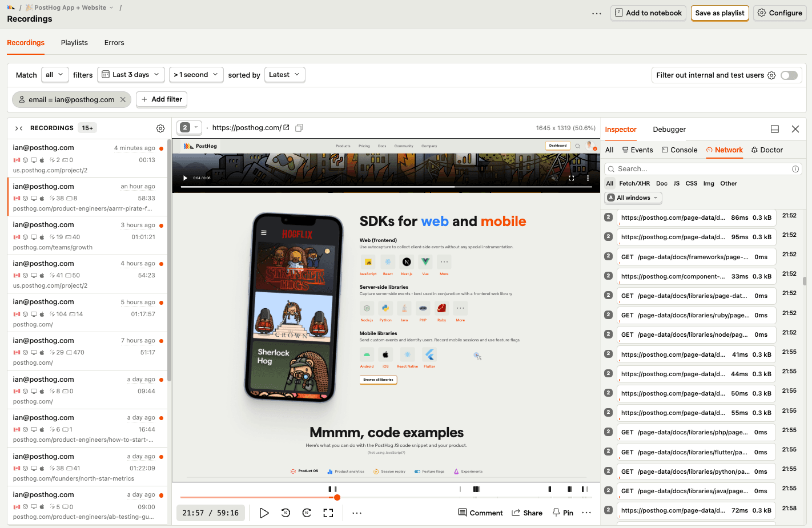Open ellipsis menu next to Pin

(586, 513)
